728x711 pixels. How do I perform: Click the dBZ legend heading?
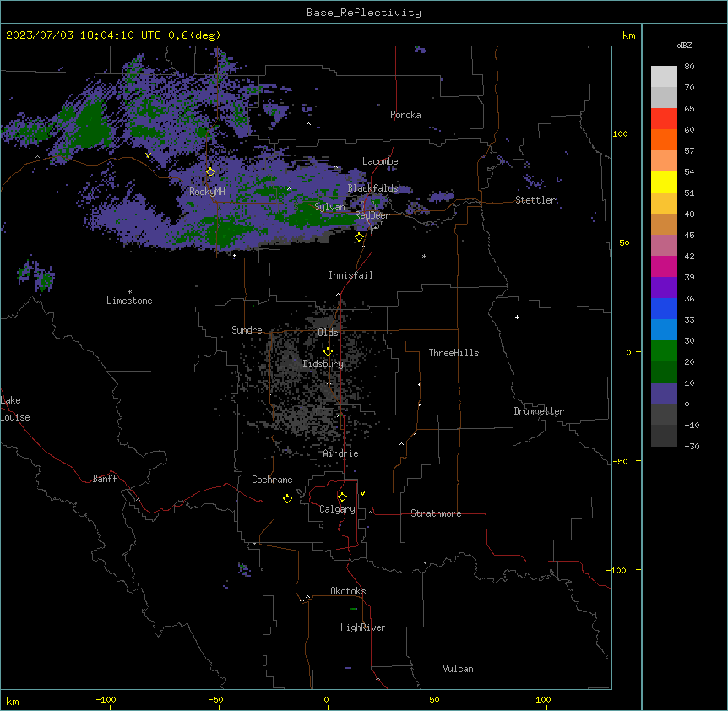click(684, 46)
